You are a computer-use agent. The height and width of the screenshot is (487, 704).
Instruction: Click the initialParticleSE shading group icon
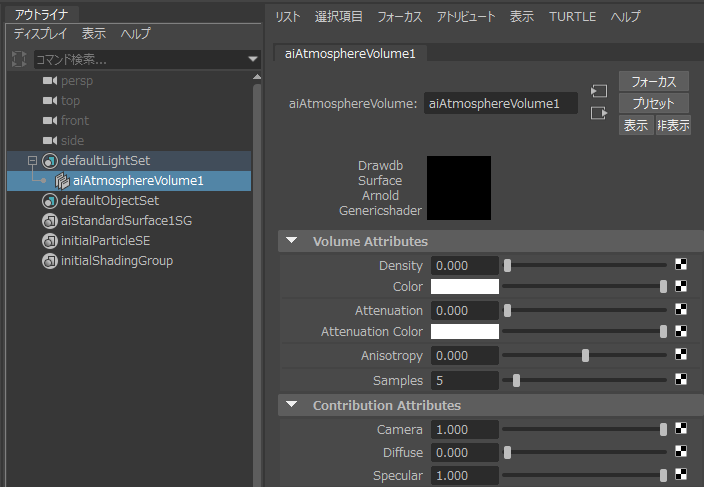coord(50,241)
